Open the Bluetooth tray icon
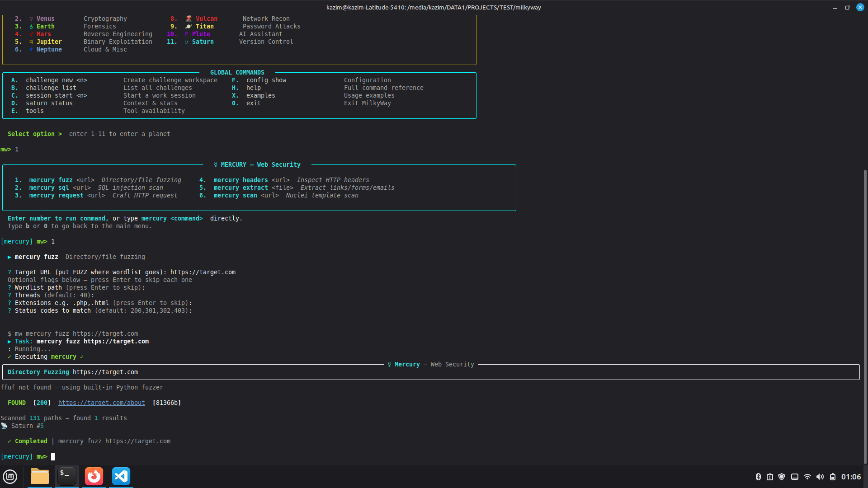Image resolution: width=868 pixels, height=488 pixels. [758, 477]
